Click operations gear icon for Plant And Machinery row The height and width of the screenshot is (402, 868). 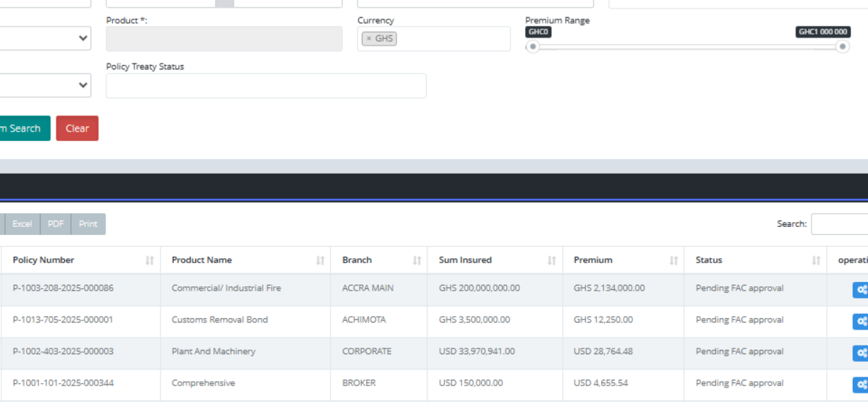click(861, 353)
